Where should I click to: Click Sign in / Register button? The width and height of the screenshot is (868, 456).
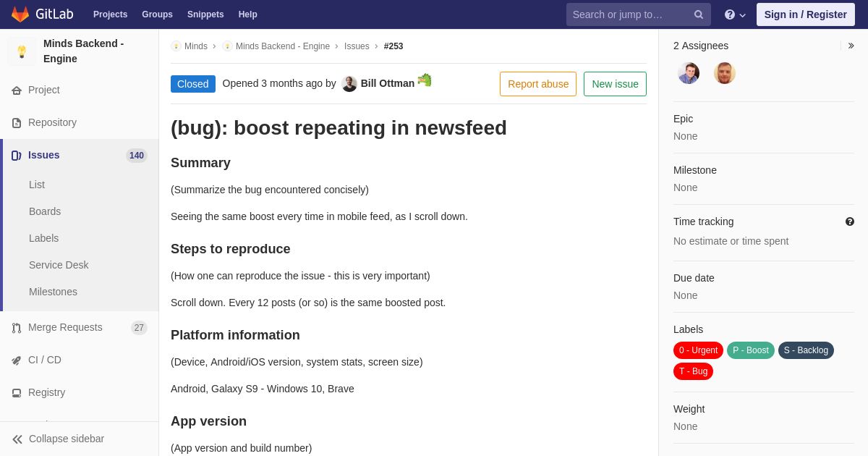point(806,14)
